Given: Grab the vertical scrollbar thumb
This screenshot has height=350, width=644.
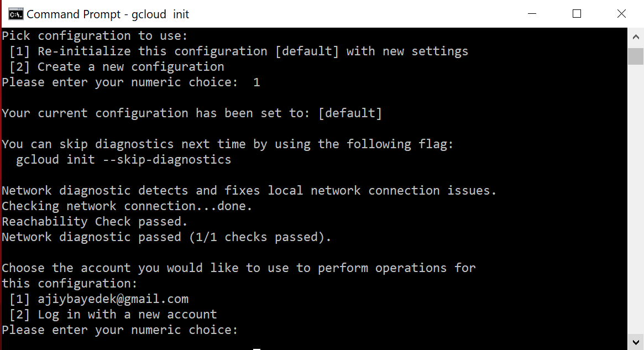Looking at the screenshot, I should coord(636,56).
